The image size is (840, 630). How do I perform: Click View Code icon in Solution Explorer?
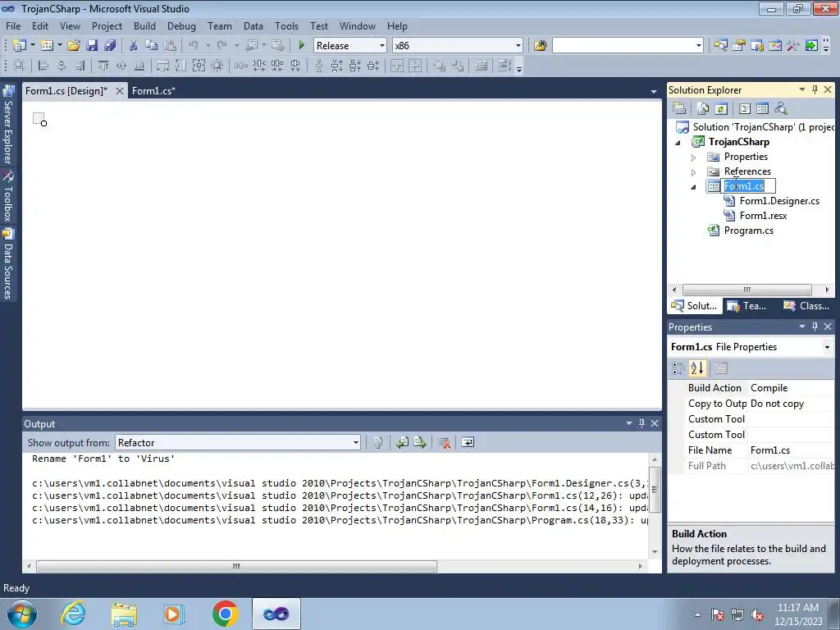(x=745, y=109)
